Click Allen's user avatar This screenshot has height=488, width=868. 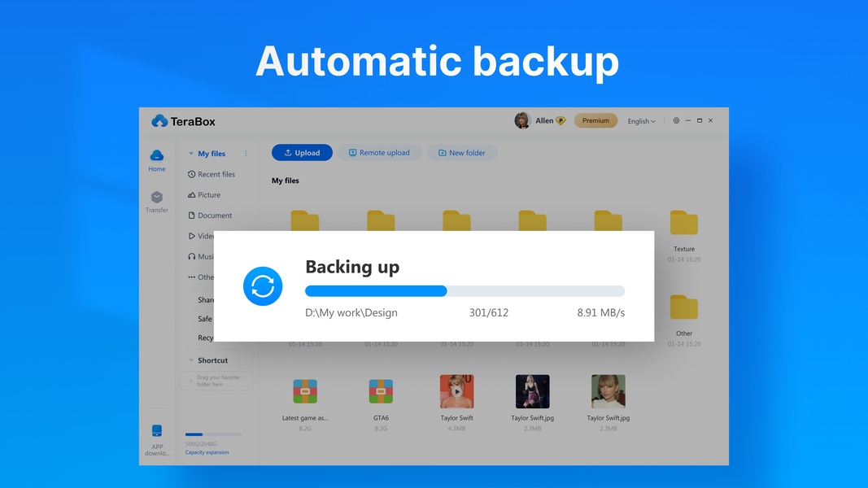click(522, 121)
